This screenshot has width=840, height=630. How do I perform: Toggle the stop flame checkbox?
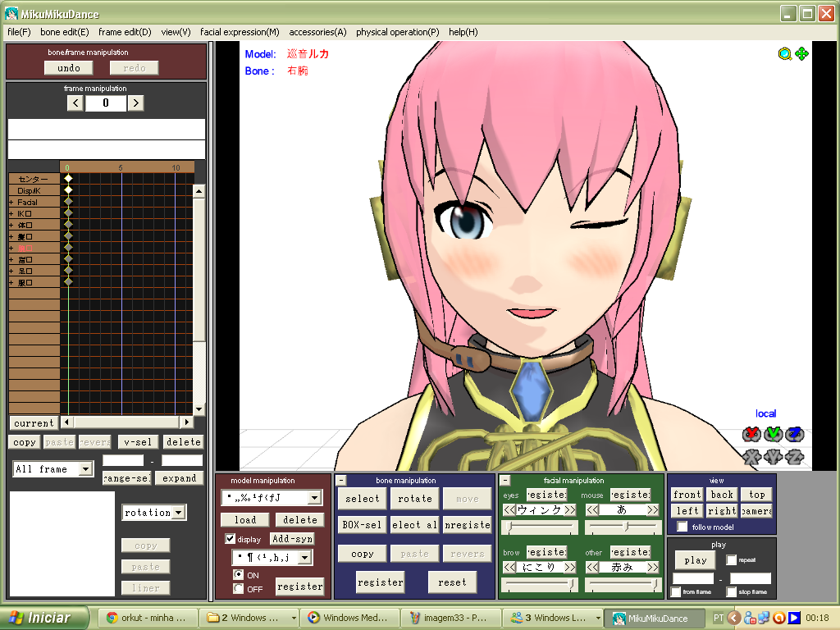click(731, 592)
